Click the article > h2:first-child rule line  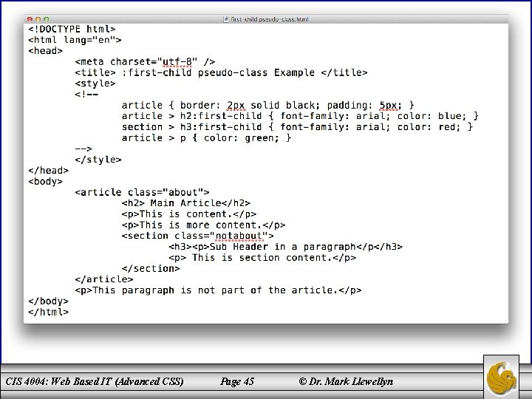pos(300,116)
